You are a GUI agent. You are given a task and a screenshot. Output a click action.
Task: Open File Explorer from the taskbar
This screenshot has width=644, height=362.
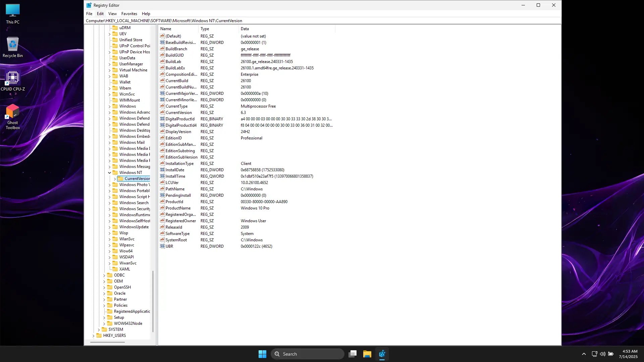367,354
